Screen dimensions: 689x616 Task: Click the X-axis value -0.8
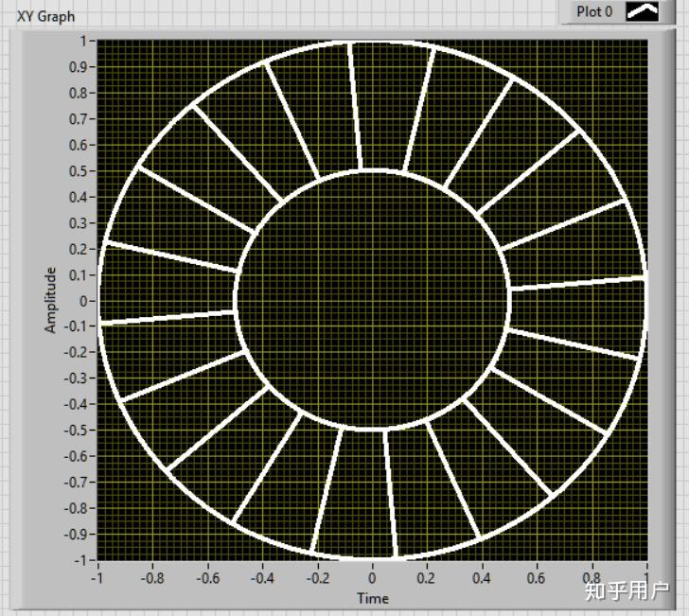(152, 578)
